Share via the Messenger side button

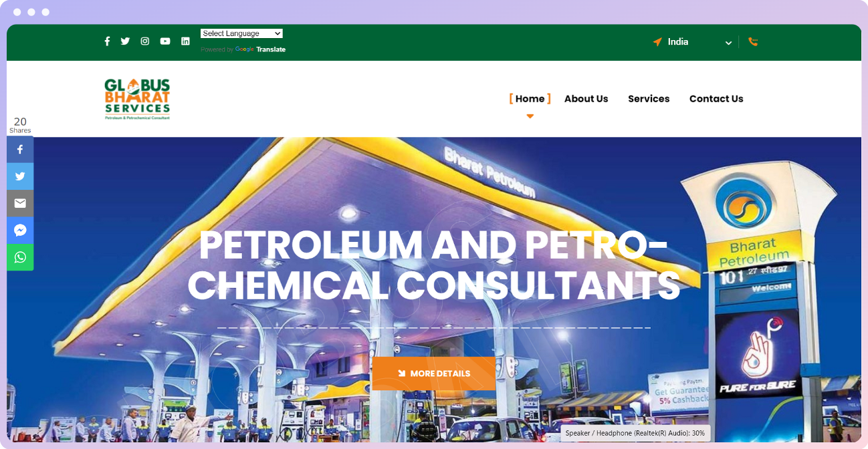point(20,231)
